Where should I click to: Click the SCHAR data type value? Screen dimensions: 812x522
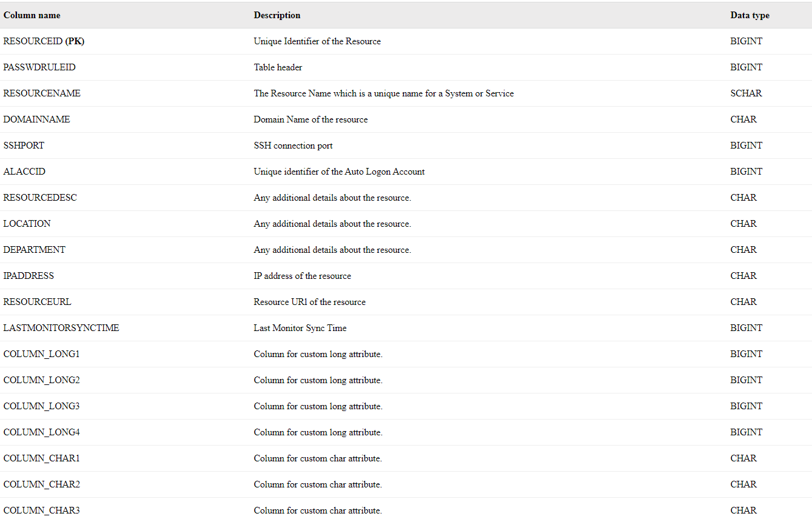pos(746,93)
